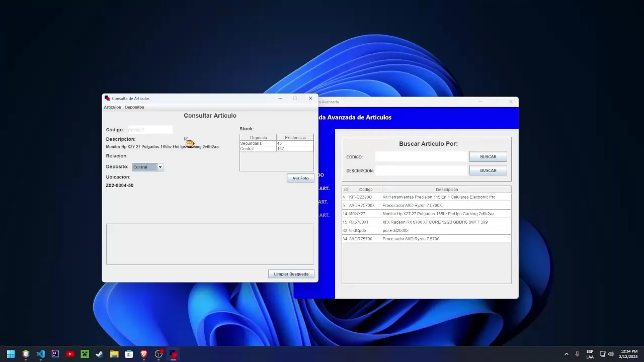Open IntelliJ IDEA from the taskbar
644x362 pixels.
click(x=55, y=354)
